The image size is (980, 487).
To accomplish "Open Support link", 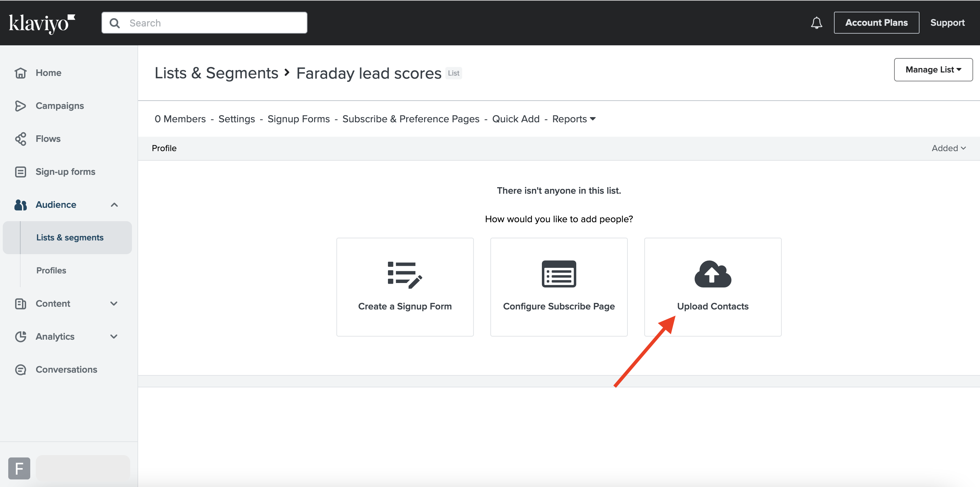I will (947, 23).
